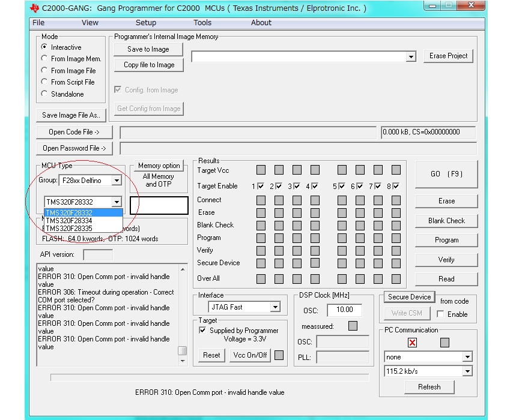Click Erase result indicator for target 2
The height and width of the screenshot is (420, 522).
pos(279,213)
